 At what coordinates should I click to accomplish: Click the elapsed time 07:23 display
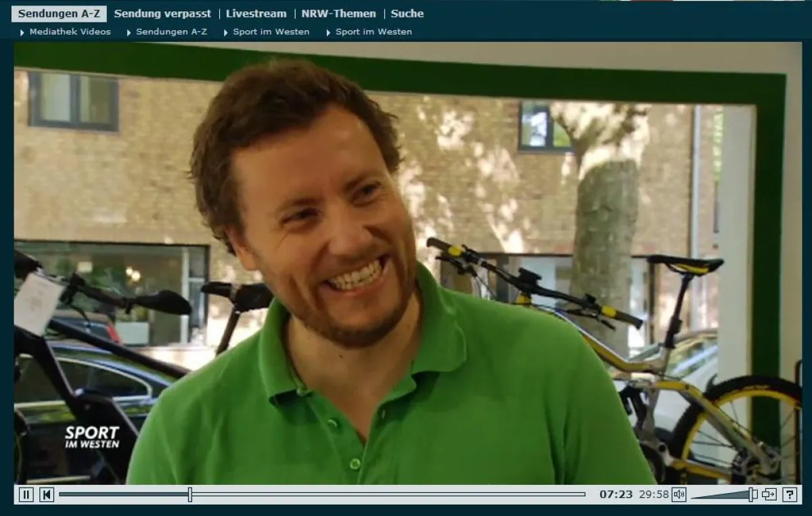point(616,494)
